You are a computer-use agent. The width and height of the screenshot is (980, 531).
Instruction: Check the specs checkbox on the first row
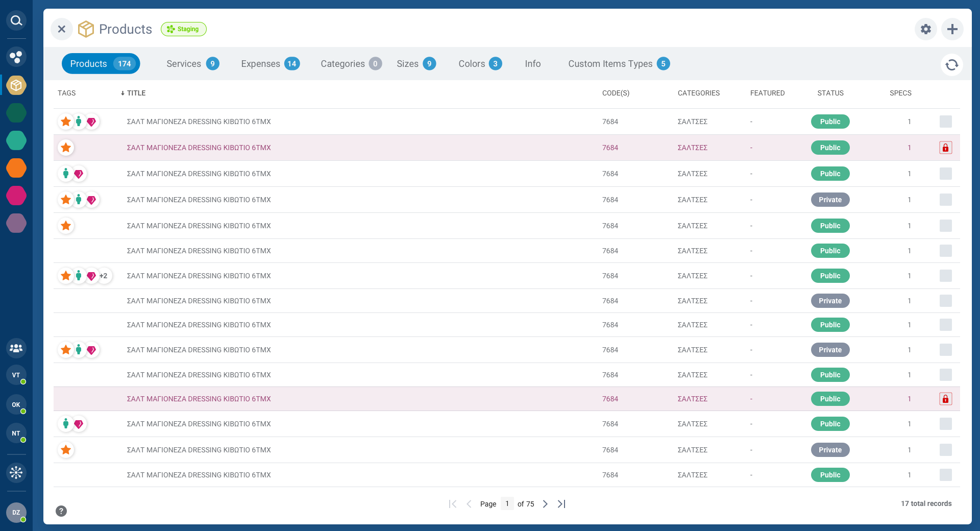click(946, 122)
